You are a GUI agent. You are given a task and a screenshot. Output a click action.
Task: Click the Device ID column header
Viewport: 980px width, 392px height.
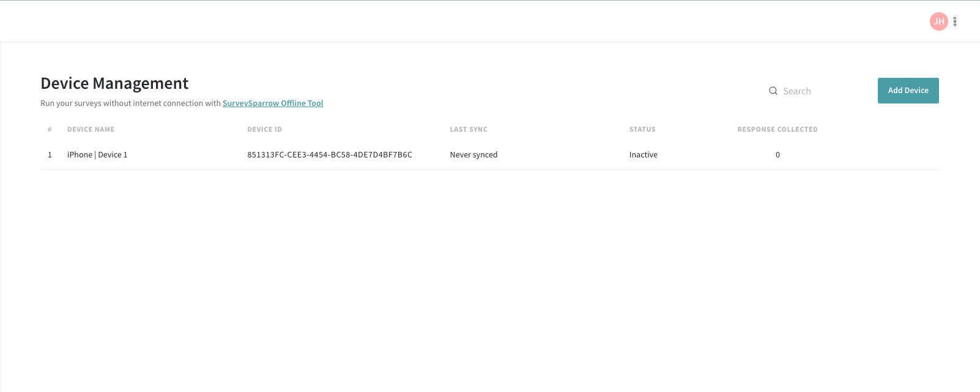264,129
